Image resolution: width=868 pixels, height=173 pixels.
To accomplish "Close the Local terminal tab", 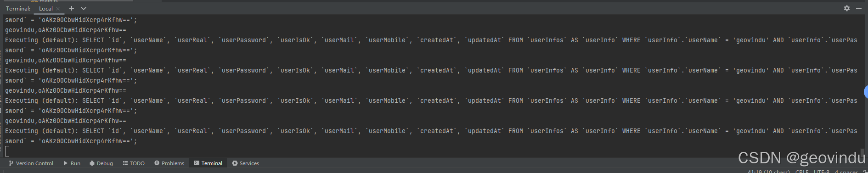I will [58, 9].
